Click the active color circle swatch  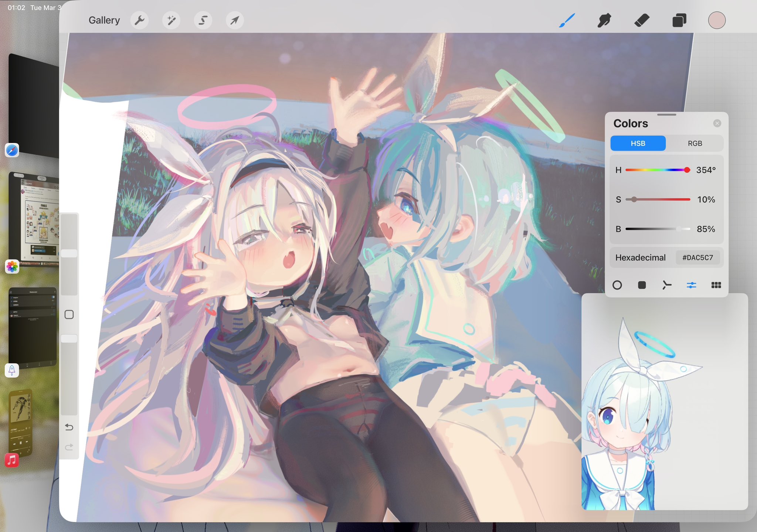point(717,20)
